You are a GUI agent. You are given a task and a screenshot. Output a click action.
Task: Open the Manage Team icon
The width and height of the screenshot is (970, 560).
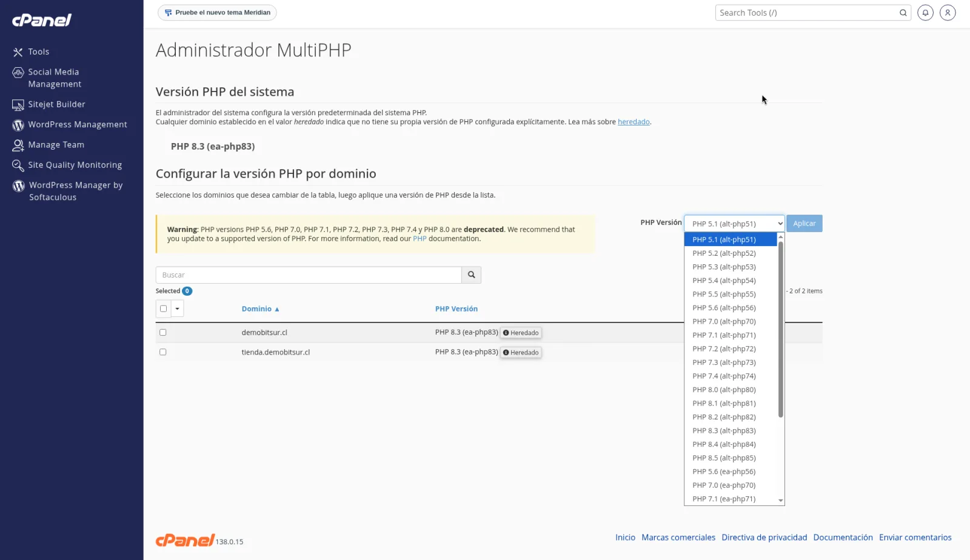[18, 145]
